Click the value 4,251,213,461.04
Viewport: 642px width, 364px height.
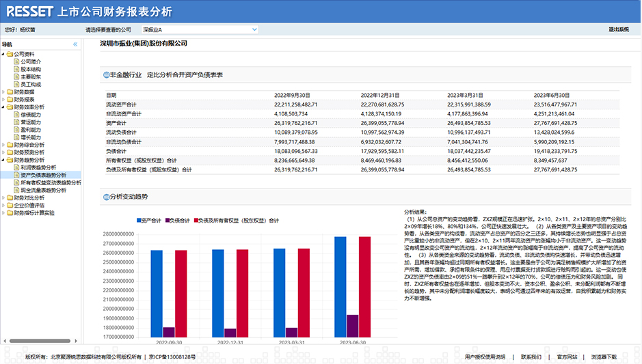click(x=554, y=114)
